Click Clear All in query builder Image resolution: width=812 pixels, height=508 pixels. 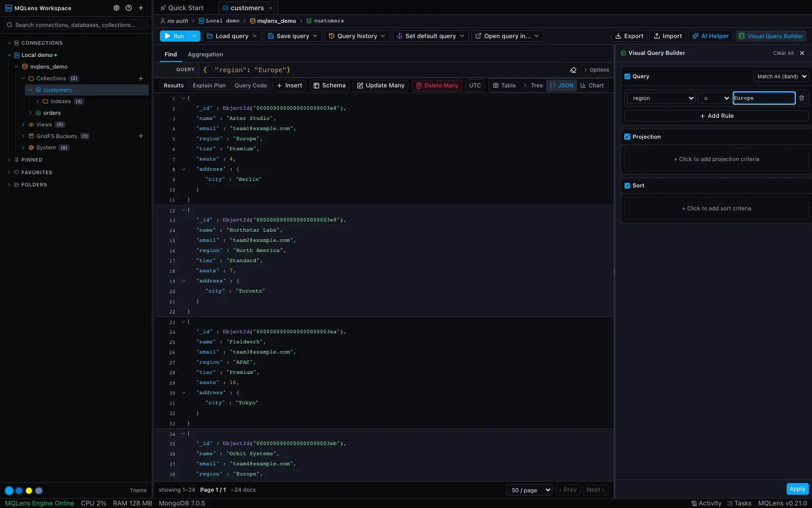pyautogui.click(x=783, y=53)
